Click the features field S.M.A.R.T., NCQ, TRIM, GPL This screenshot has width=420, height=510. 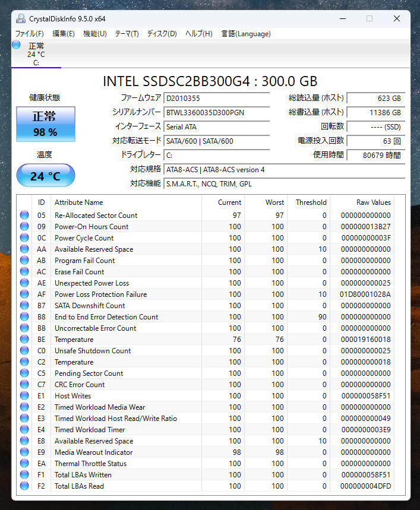285,184
